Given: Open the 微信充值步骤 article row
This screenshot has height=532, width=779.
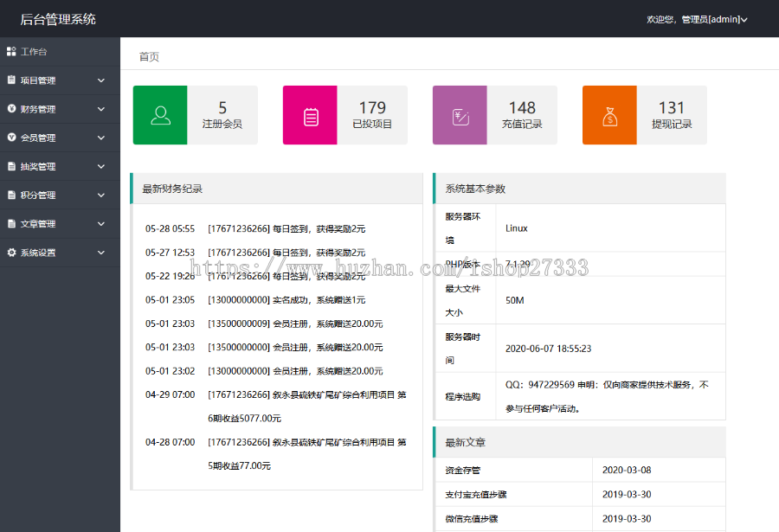Looking at the screenshot, I should click(580, 518).
